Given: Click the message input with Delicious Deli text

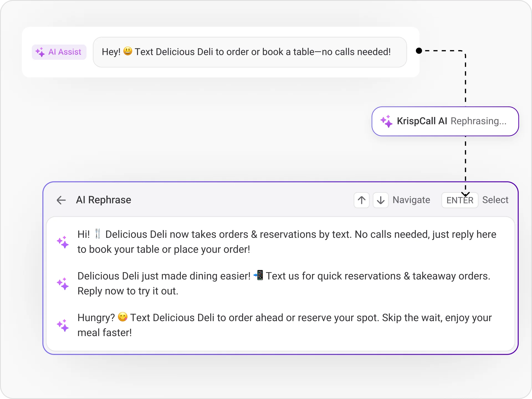Looking at the screenshot, I should tap(250, 52).
